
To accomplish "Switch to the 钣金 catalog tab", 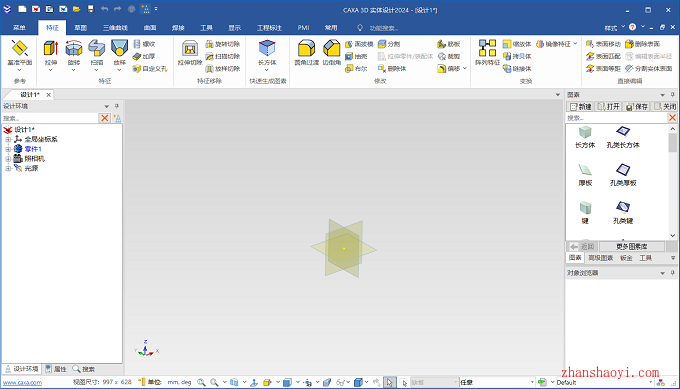I will coord(626,258).
